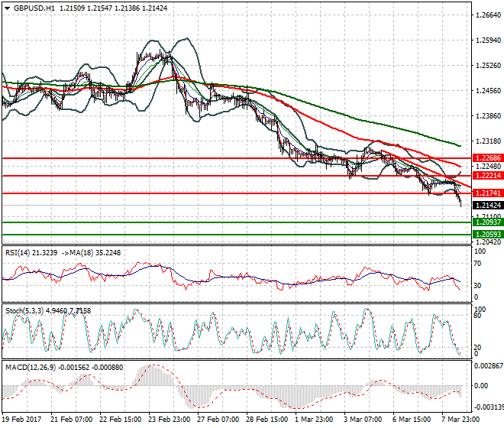Click the 1.25260 price axis value

[488, 65]
